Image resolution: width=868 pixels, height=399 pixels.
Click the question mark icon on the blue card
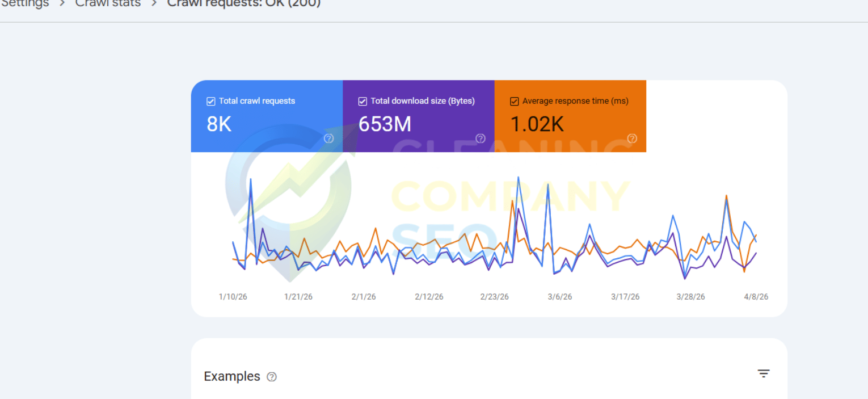tap(328, 138)
